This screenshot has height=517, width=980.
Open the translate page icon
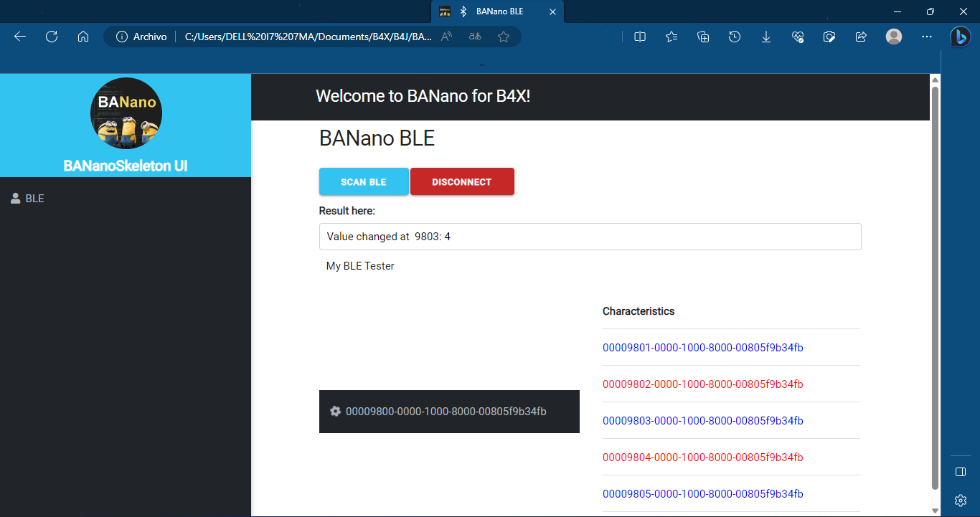[x=475, y=37]
